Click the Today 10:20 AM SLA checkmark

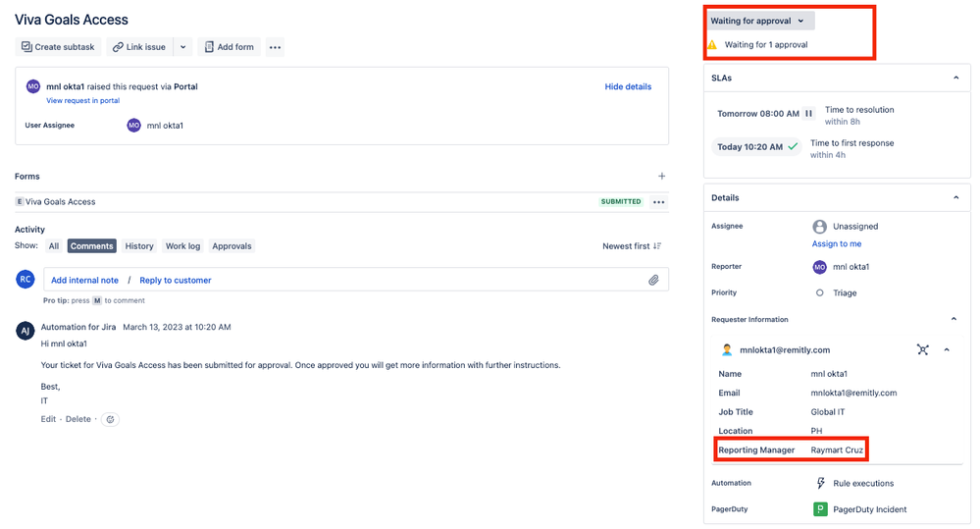pos(793,147)
